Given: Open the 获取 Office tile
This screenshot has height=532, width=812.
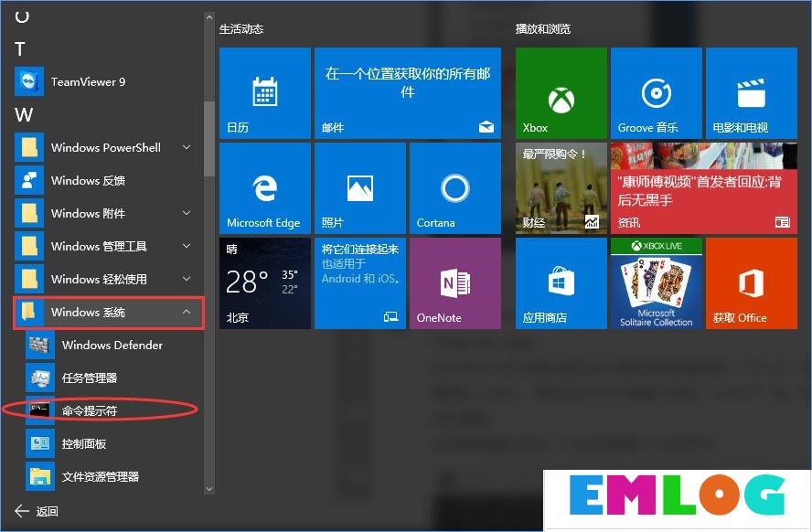Looking at the screenshot, I should [752, 283].
